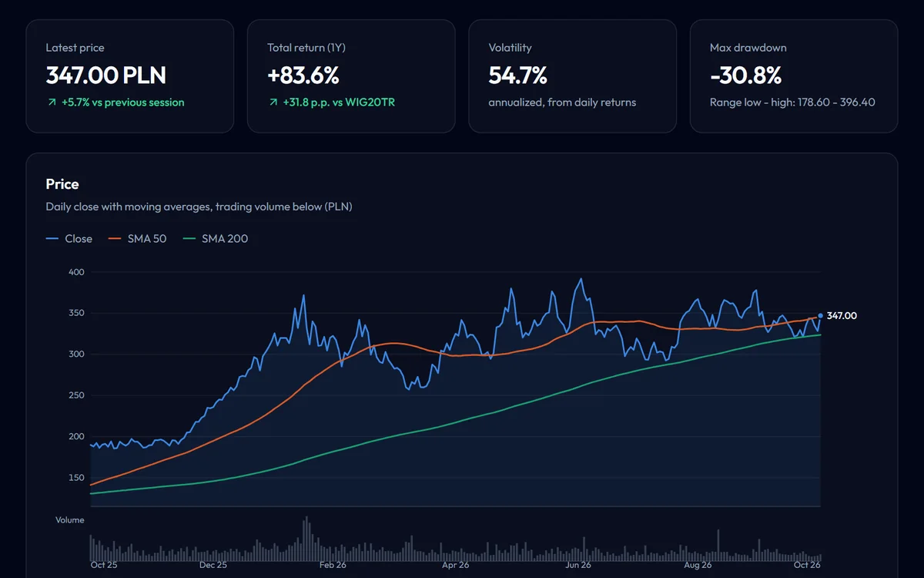Toggle the Close series in the chart legend

pos(69,239)
